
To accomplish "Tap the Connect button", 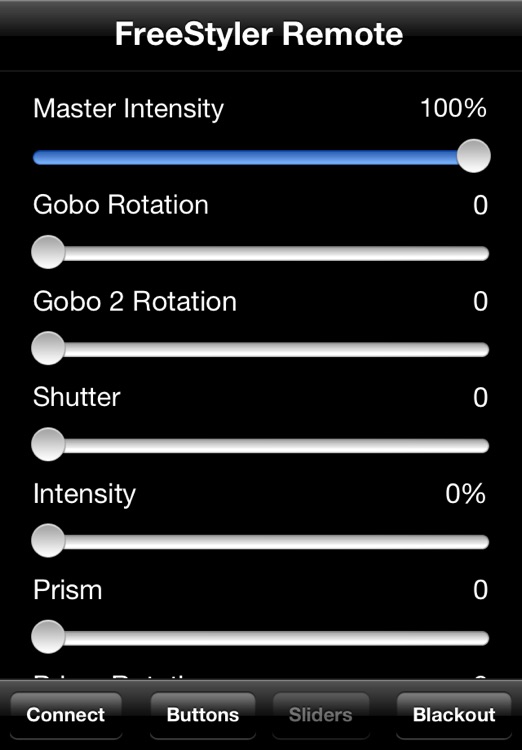I will pos(66,715).
